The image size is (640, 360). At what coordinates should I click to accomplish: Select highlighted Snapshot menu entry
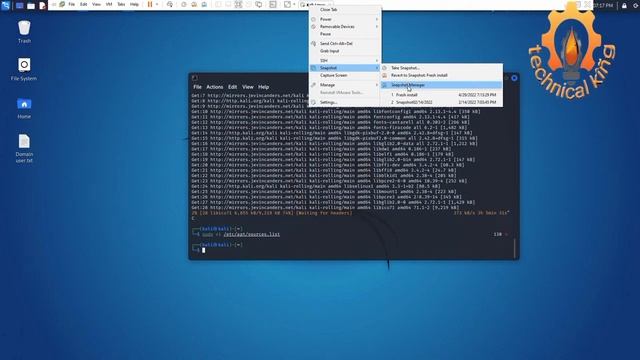click(x=345, y=68)
